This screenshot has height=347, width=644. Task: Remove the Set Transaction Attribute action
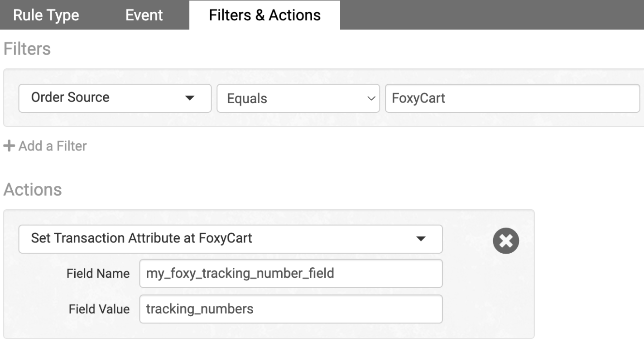[x=506, y=239]
